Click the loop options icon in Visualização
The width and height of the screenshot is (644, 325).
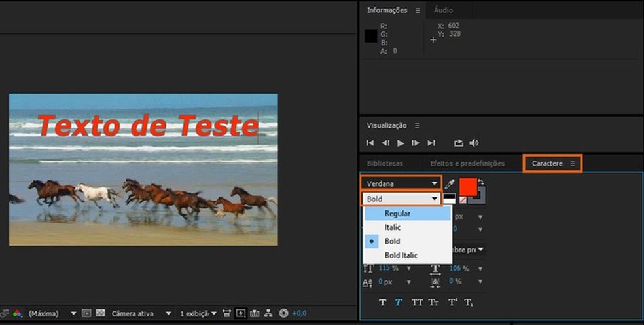click(x=458, y=143)
